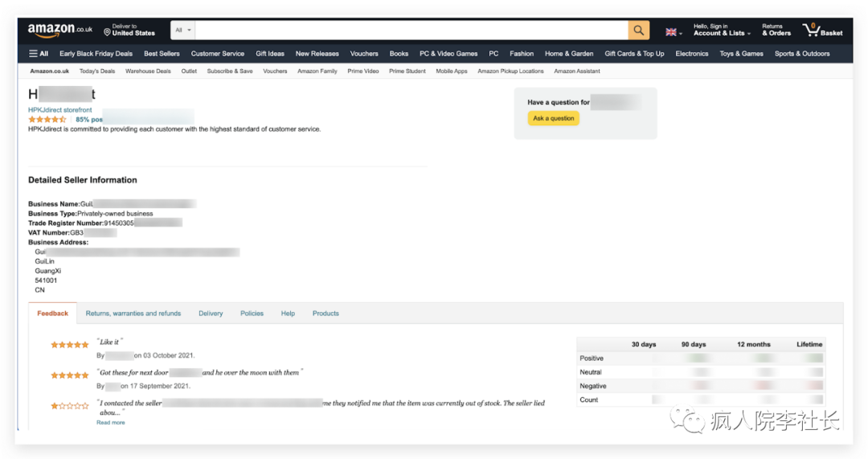Screen dimensions: 868x459
Task: Switch to Returns, warranties and refunds tab
Action: [133, 314]
